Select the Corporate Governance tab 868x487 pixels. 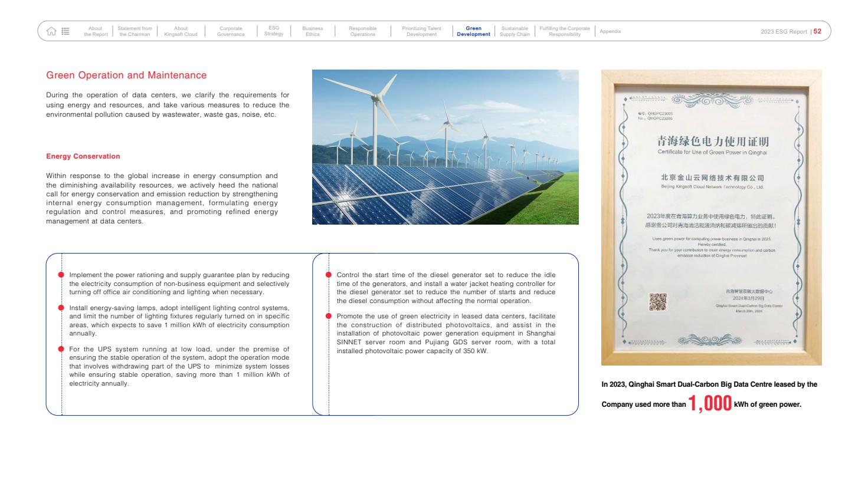coord(231,31)
